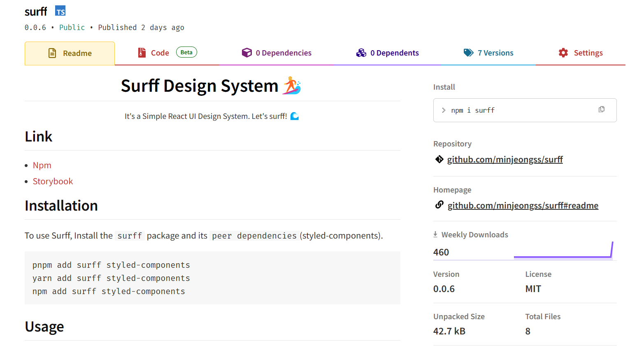Click the Repository section label
Viewport: 644px width, 348px height.
(452, 144)
